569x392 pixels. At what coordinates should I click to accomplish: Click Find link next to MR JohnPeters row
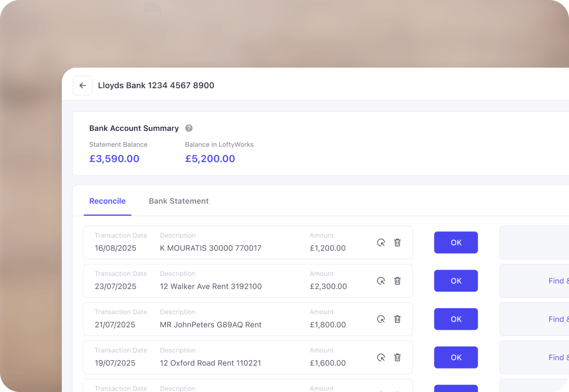(x=558, y=319)
